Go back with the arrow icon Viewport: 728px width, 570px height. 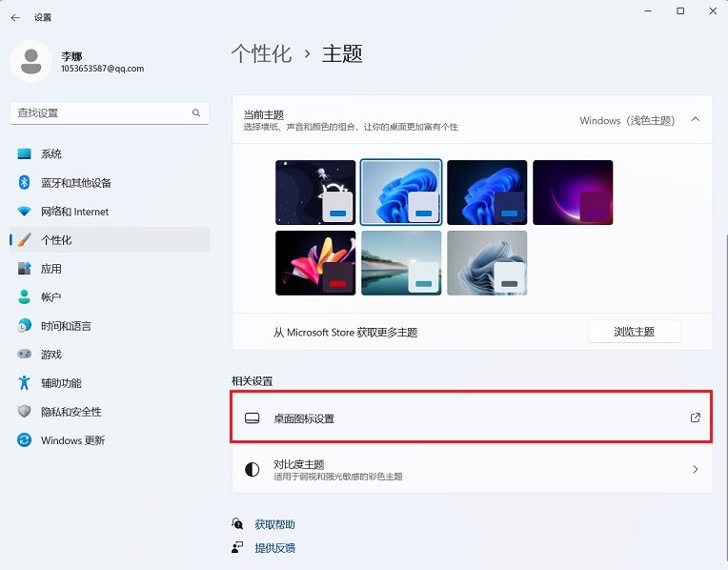(x=15, y=18)
